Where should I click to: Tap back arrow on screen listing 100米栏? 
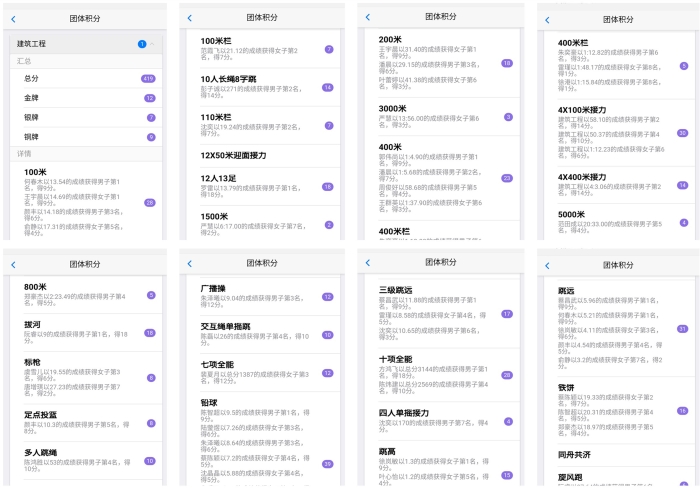tap(190, 18)
